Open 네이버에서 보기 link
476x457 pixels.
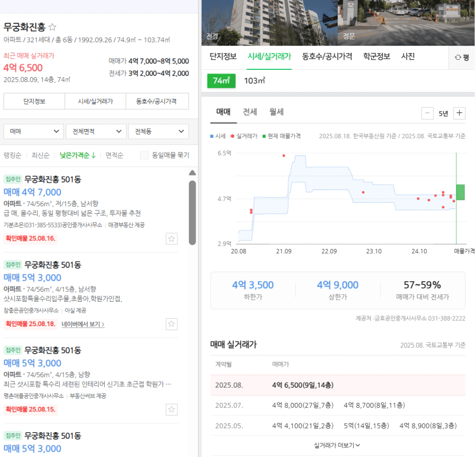point(83,324)
